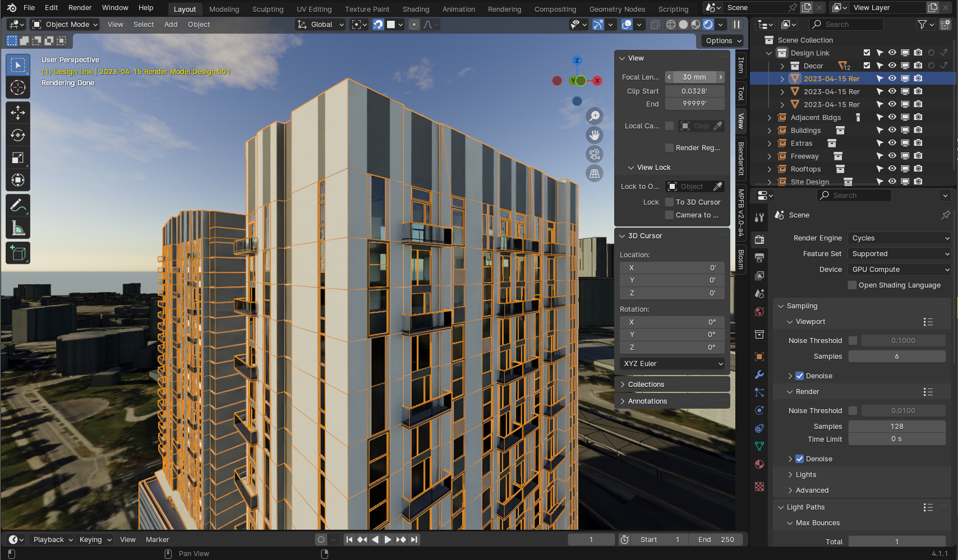Viewport: 958px width, 560px height.
Task: Select the Select Box tool
Action: coord(18,65)
